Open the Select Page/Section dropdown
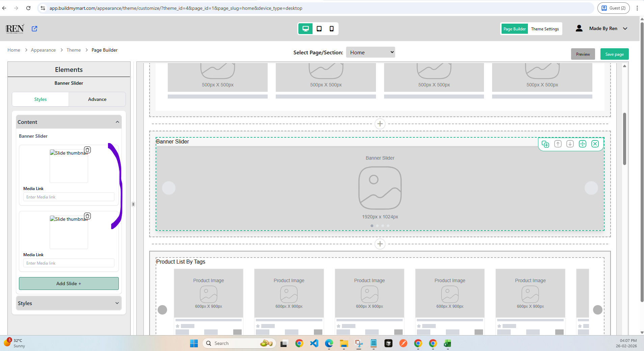The width and height of the screenshot is (644, 351). pos(371,52)
